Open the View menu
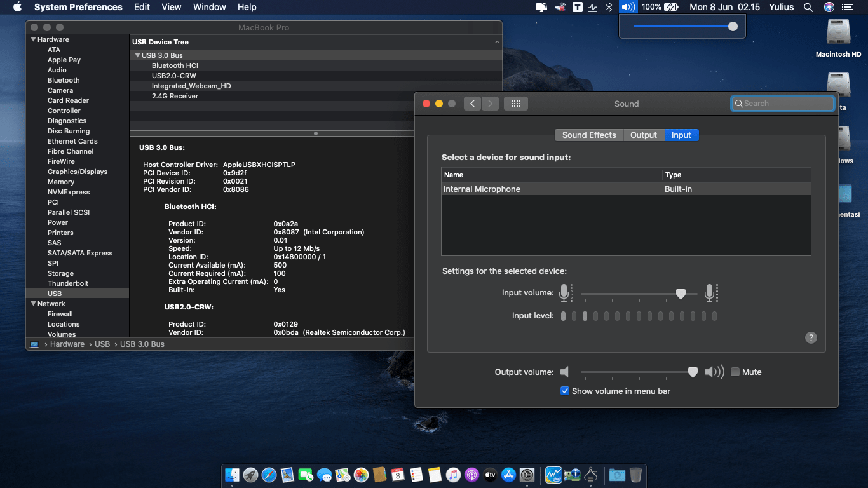The image size is (868, 488). pyautogui.click(x=172, y=7)
